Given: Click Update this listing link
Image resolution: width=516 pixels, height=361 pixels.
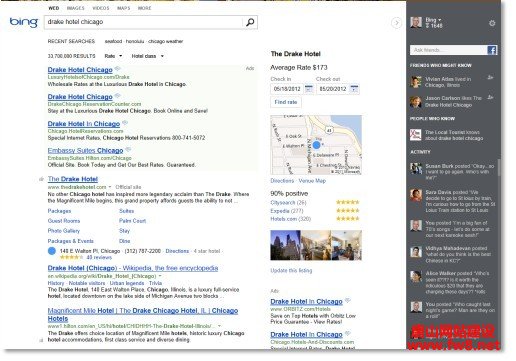Looking at the screenshot, I should coord(291,270).
